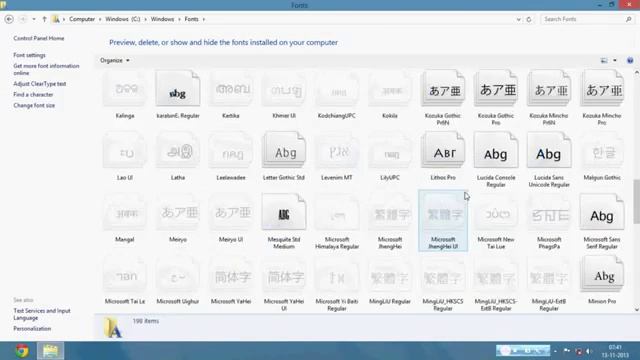Select the Meiryo UI font icon
The width and height of the screenshot is (640, 360).
231,212
